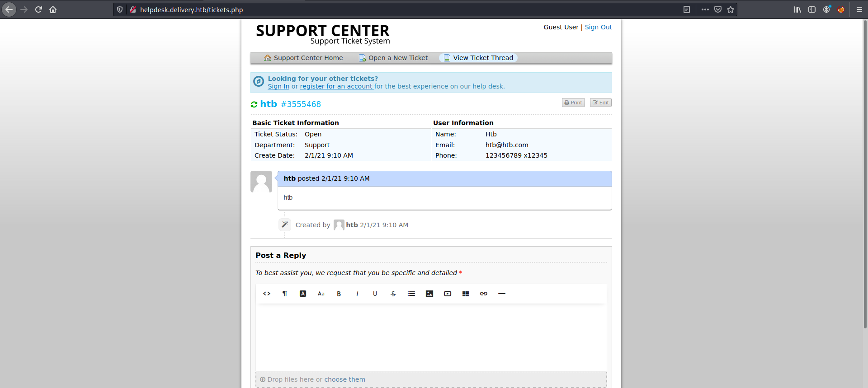The height and width of the screenshot is (388, 868).
Task: Insert link using editor toolbar icon
Action: click(484, 294)
